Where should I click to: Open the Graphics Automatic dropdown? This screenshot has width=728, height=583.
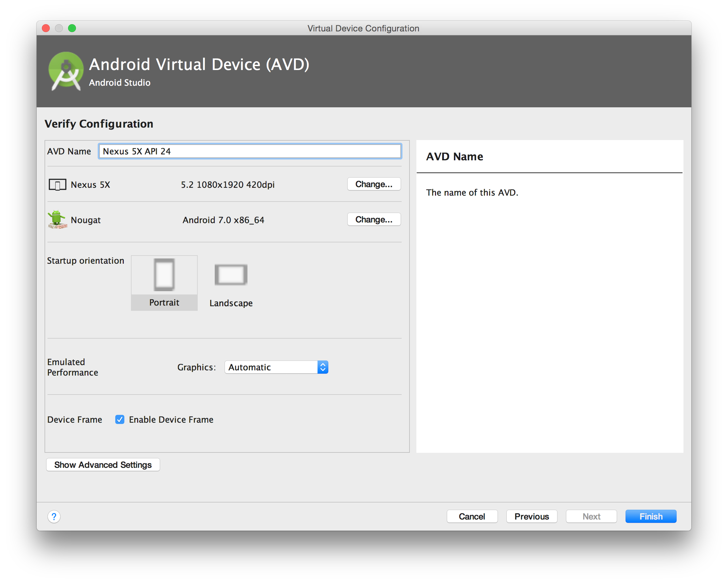276,367
